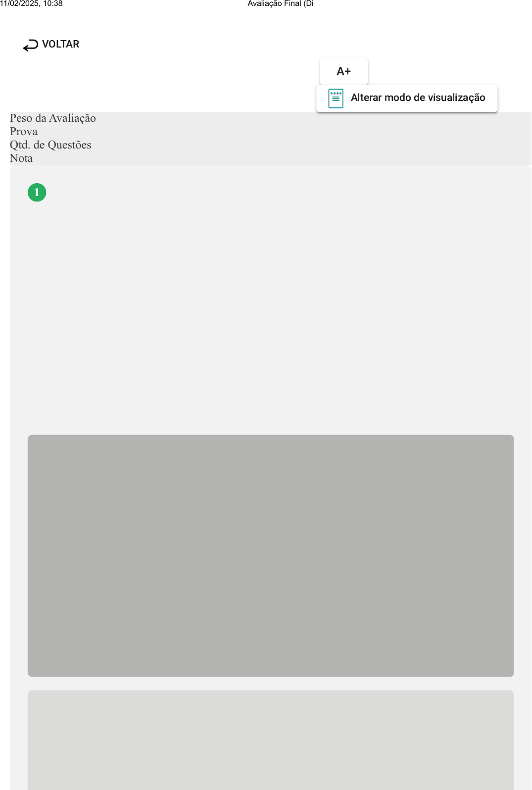Click the plus sign in A+ control
This screenshot has height=790, width=532.
pyautogui.click(x=347, y=71)
